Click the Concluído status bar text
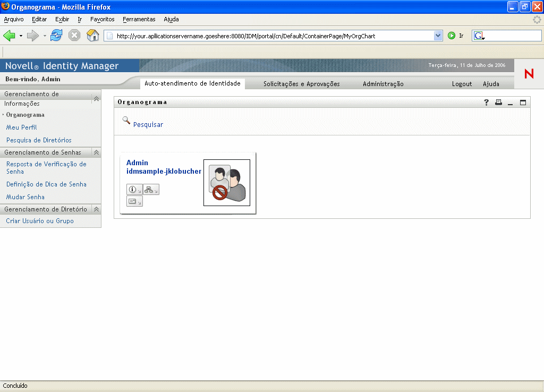The image size is (544, 392). [x=15, y=386]
